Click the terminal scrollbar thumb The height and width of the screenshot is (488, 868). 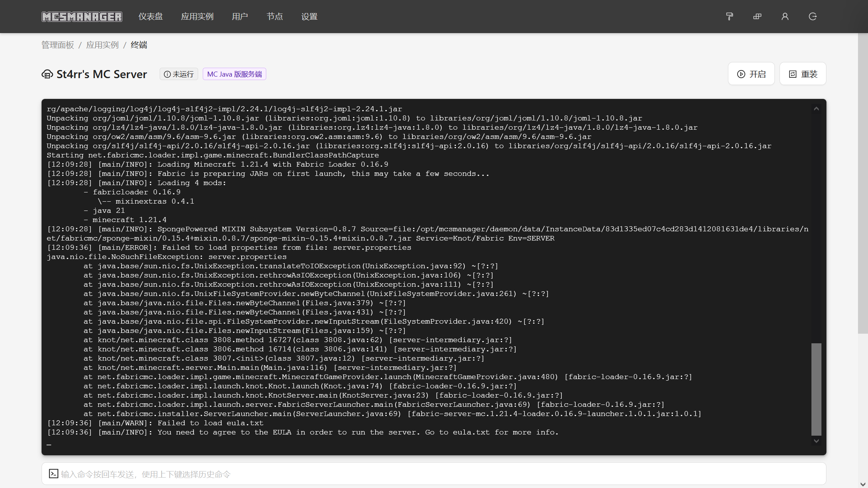[x=816, y=389]
